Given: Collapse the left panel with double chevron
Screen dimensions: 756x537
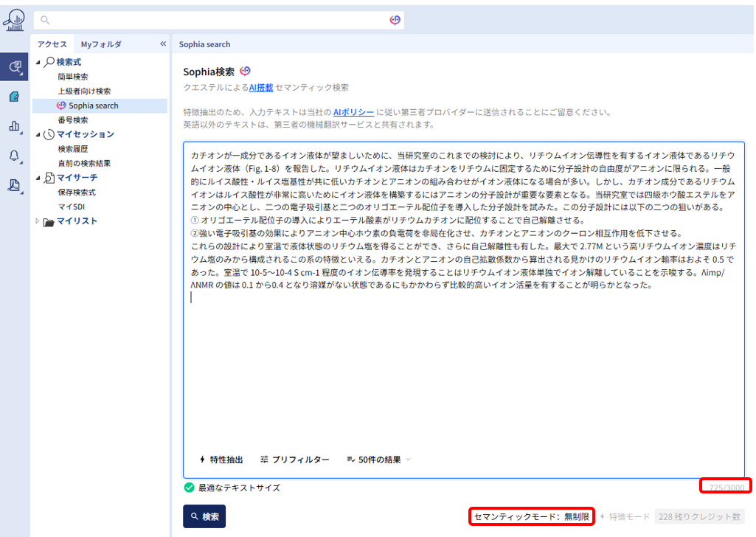Looking at the screenshot, I should [163, 44].
